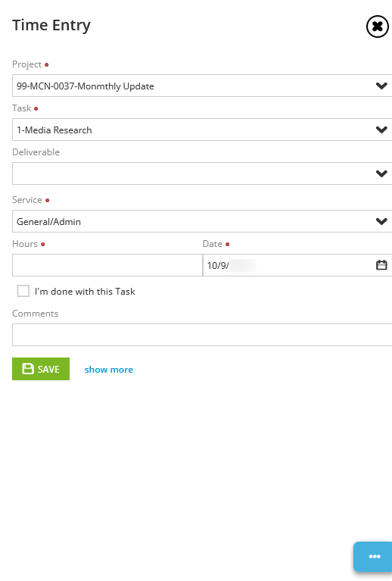Click the Hours field label
392x581 pixels.
pos(25,244)
